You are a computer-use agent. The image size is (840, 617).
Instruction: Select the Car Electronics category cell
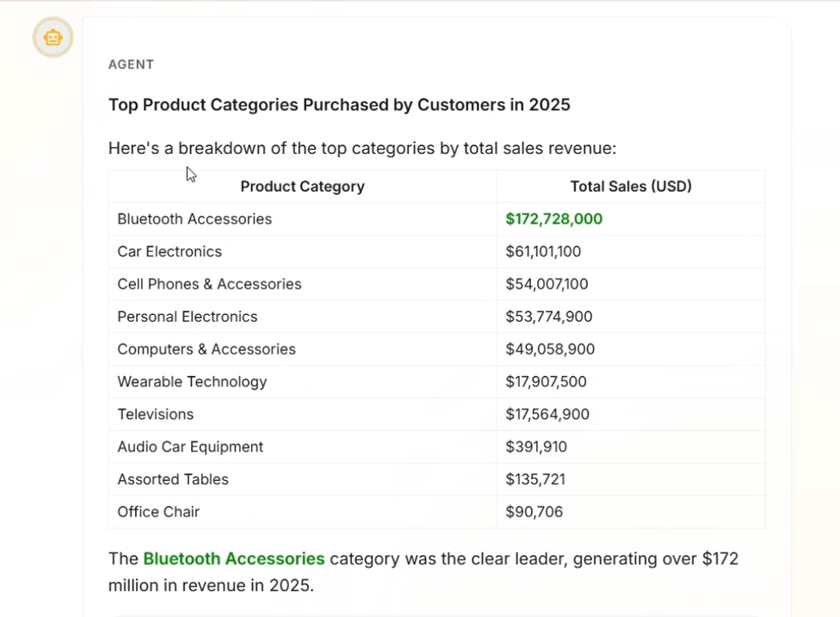(302, 252)
